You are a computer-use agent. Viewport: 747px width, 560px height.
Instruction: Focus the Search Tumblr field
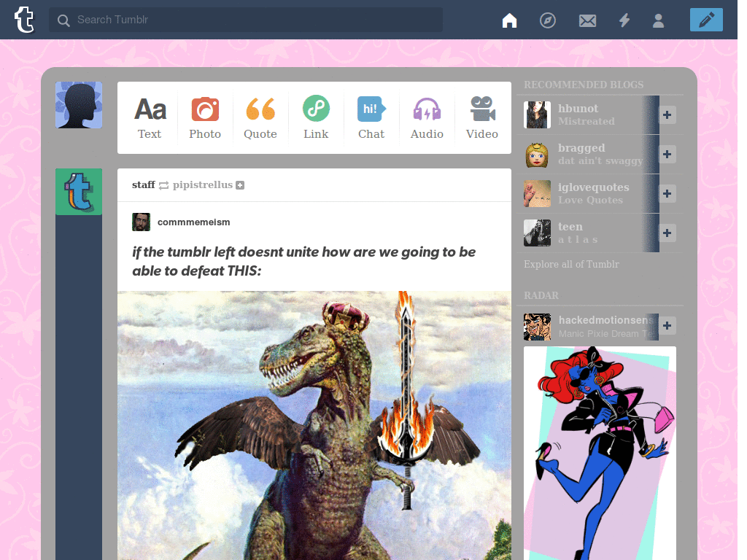point(246,20)
